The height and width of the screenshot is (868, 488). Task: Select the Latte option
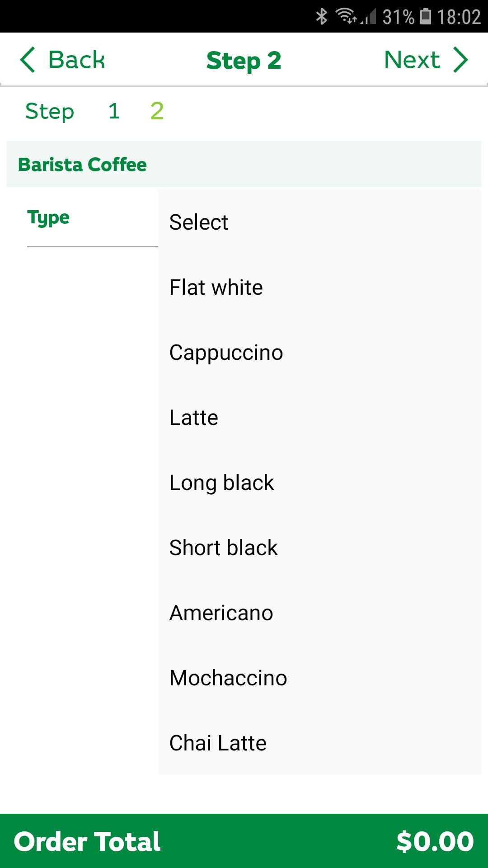pyautogui.click(x=193, y=418)
